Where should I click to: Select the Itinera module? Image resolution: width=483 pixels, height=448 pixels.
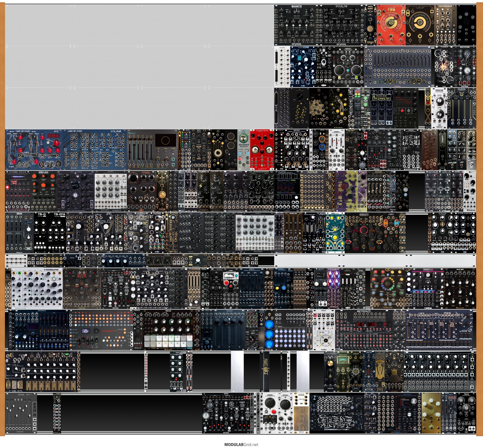coord(141,191)
